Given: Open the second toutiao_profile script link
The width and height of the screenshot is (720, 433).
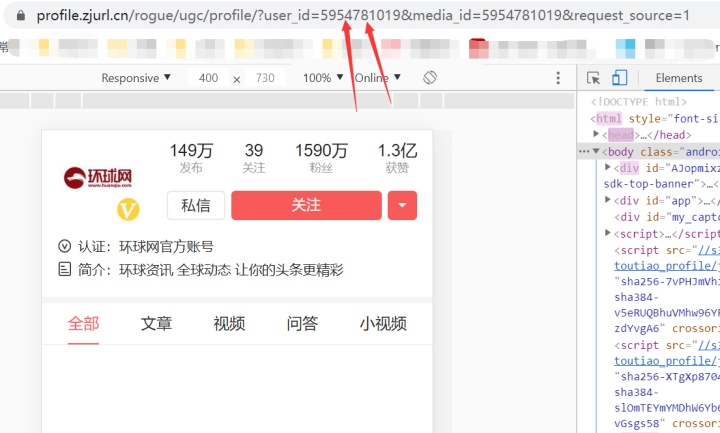Looking at the screenshot, I should 667,361.
